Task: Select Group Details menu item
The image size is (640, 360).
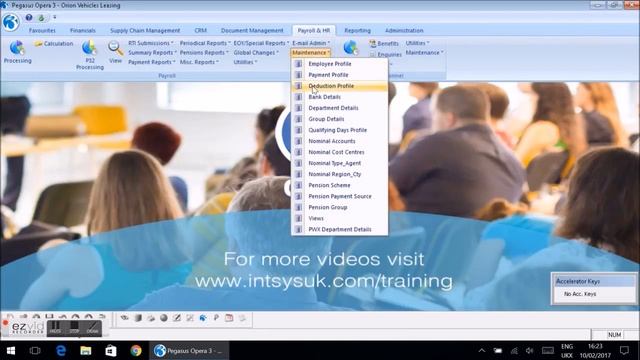Action: pyautogui.click(x=340, y=119)
